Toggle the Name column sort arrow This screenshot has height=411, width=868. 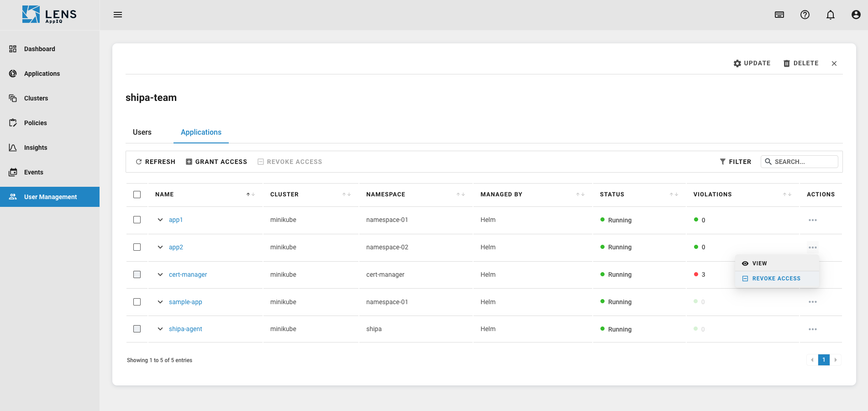click(251, 194)
